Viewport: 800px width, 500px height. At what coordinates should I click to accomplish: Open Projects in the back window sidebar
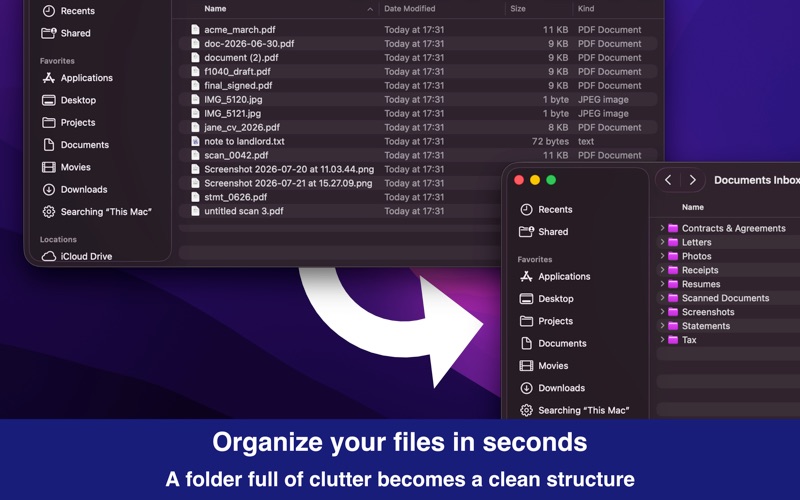[x=69, y=122]
